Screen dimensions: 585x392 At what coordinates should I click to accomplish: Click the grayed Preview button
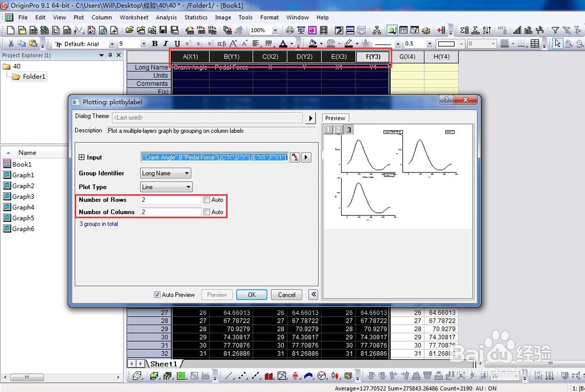coord(217,295)
